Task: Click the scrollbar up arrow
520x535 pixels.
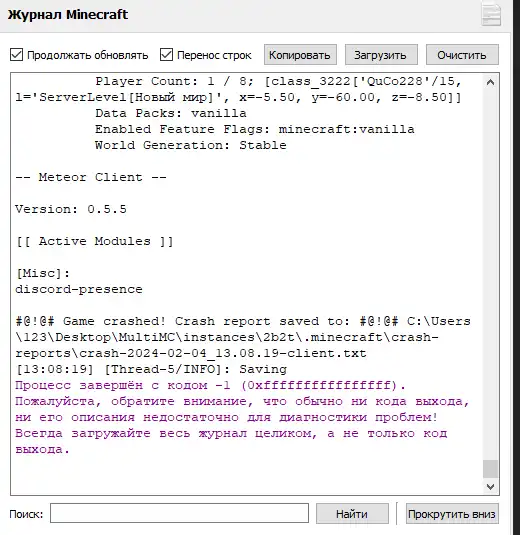Action: pos(490,82)
